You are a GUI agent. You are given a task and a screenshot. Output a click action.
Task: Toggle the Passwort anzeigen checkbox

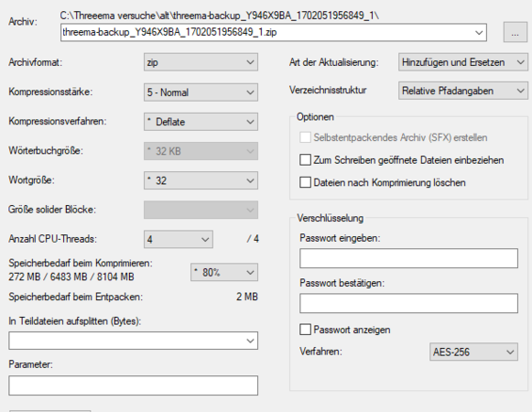tap(305, 330)
